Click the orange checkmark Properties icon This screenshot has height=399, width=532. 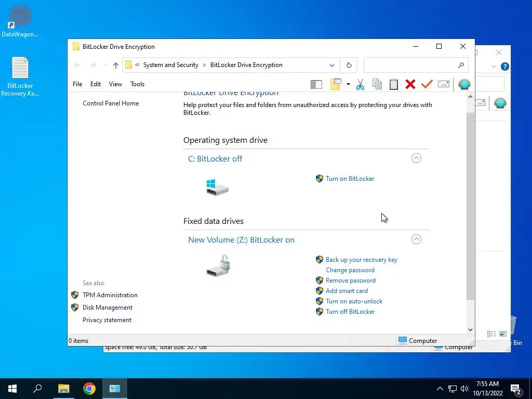point(427,84)
